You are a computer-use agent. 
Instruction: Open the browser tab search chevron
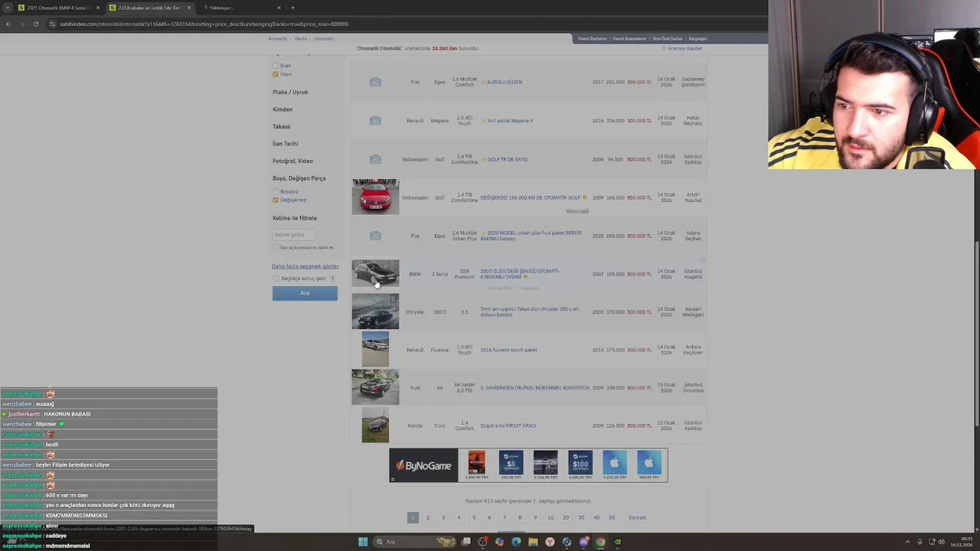click(7, 8)
